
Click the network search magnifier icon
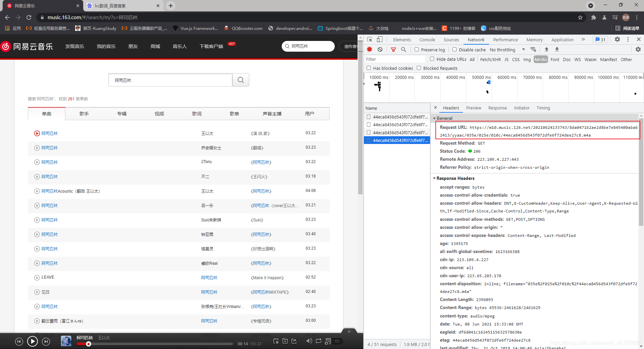404,49
